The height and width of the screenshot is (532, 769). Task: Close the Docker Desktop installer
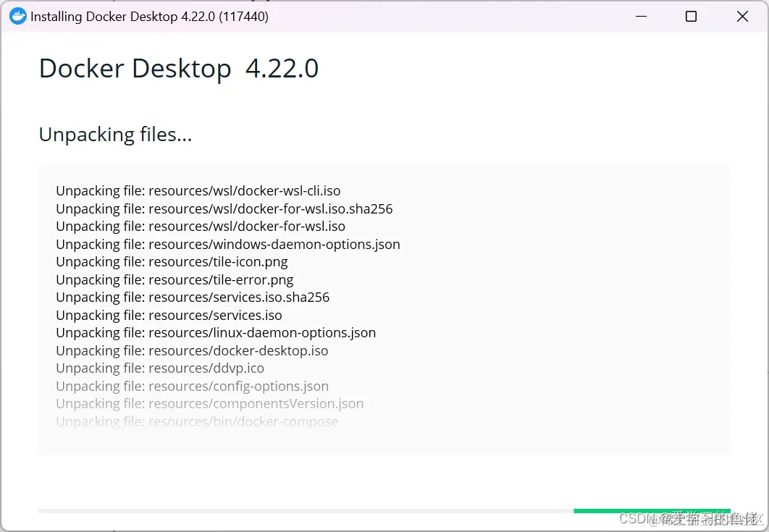point(742,16)
